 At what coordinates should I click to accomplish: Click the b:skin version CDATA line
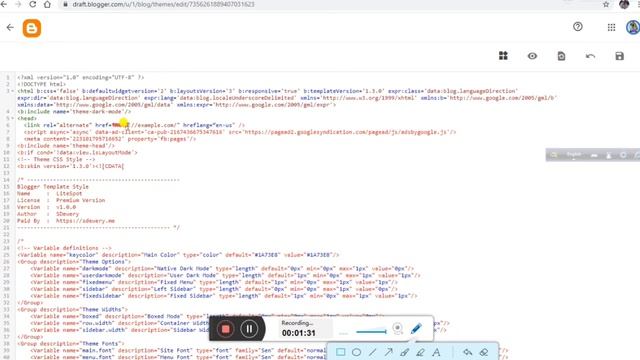71,166
